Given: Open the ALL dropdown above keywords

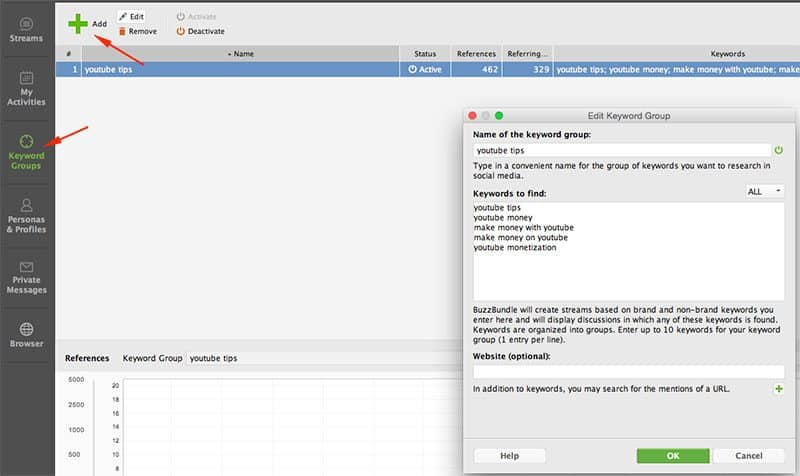Looking at the screenshot, I should tap(764, 191).
